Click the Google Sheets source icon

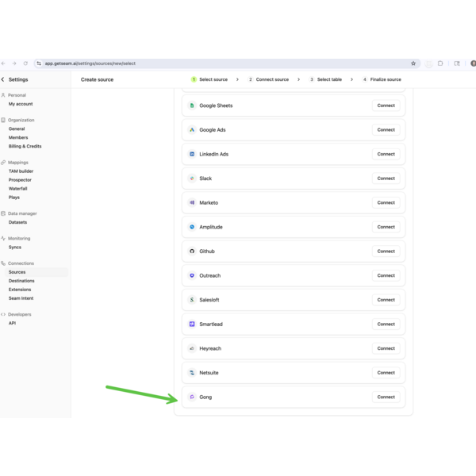point(192,106)
